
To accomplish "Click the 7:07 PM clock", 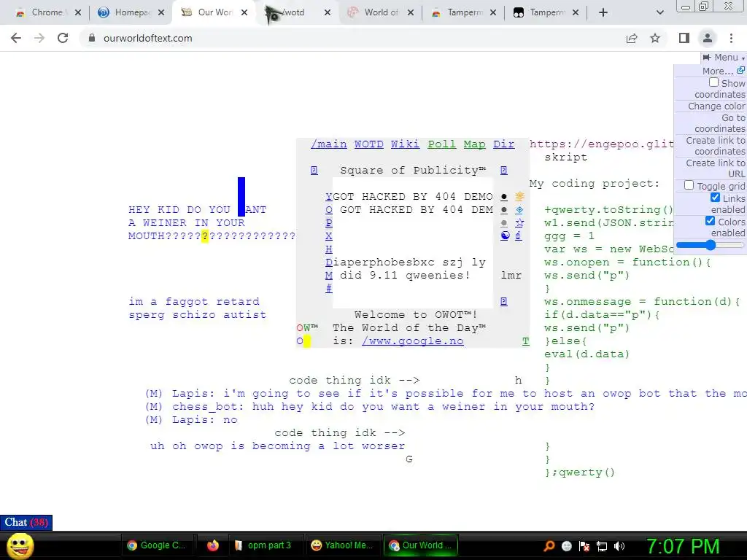I will pos(682,546).
